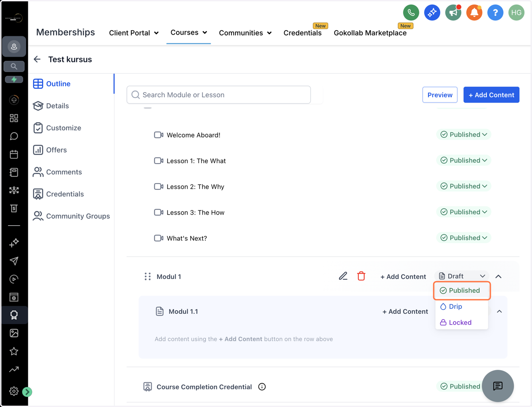Open the Community Groups section
The image size is (532, 407).
[x=71, y=216]
